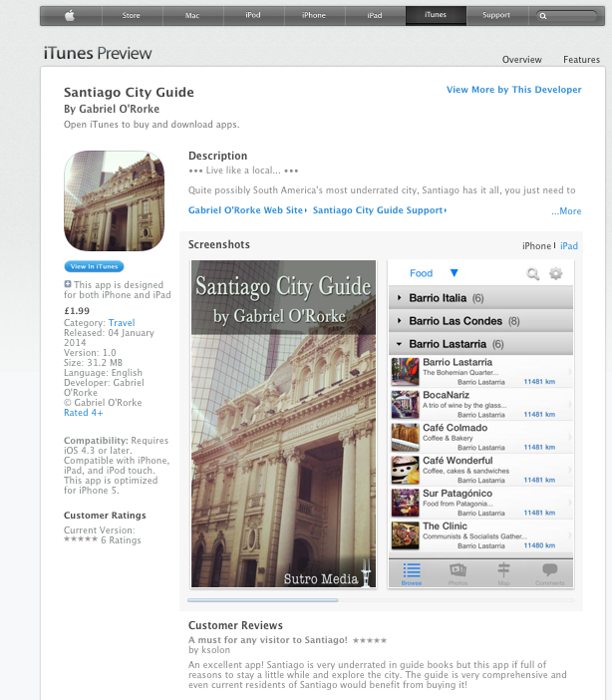612x700 pixels.
Task: Open the iPad tab in navigation bar
Action: [x=375, y=16]
